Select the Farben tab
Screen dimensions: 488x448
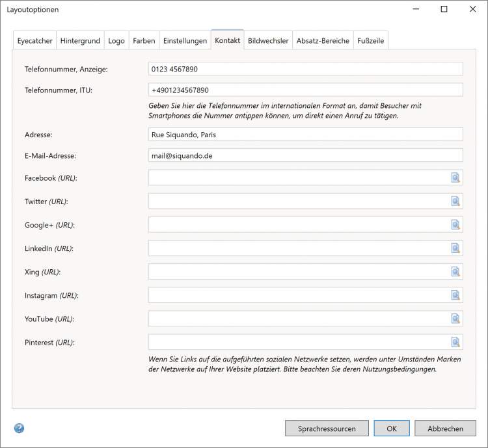pos(144,40)
